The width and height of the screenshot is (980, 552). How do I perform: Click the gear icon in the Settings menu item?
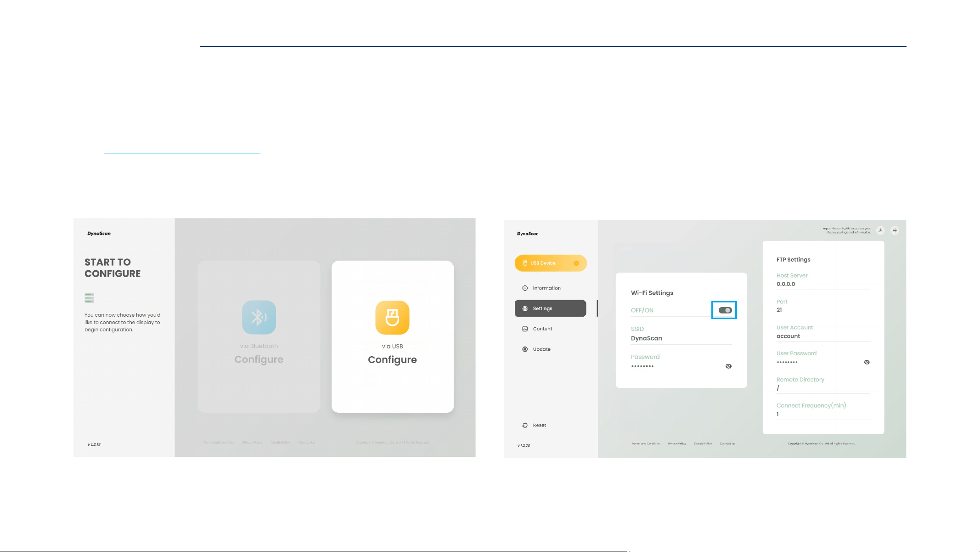coord(525,308)
